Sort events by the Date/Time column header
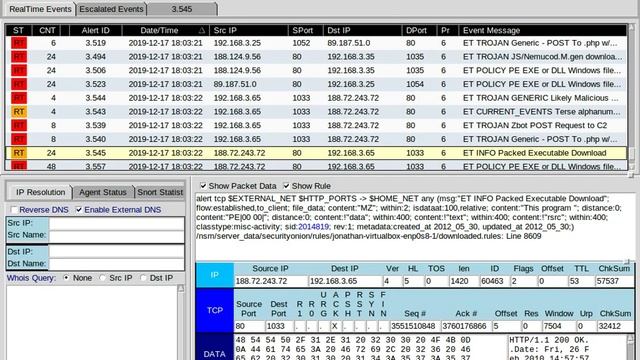 click(165, 30)
